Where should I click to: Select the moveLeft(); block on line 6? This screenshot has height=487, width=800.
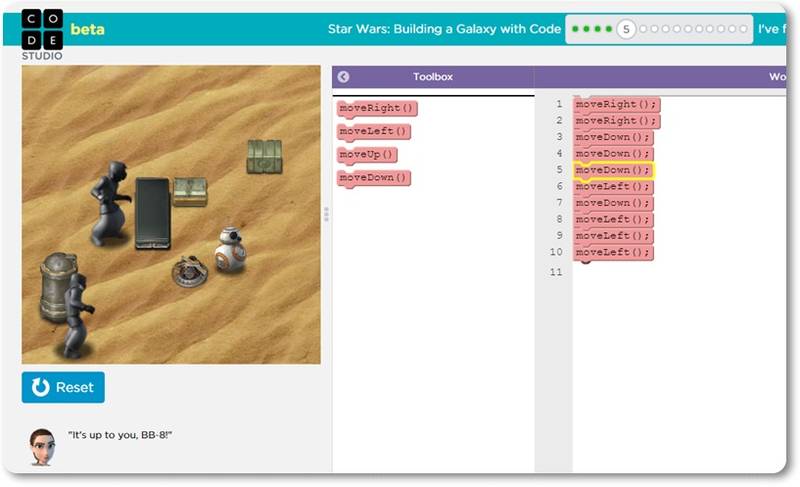(613, 187)
